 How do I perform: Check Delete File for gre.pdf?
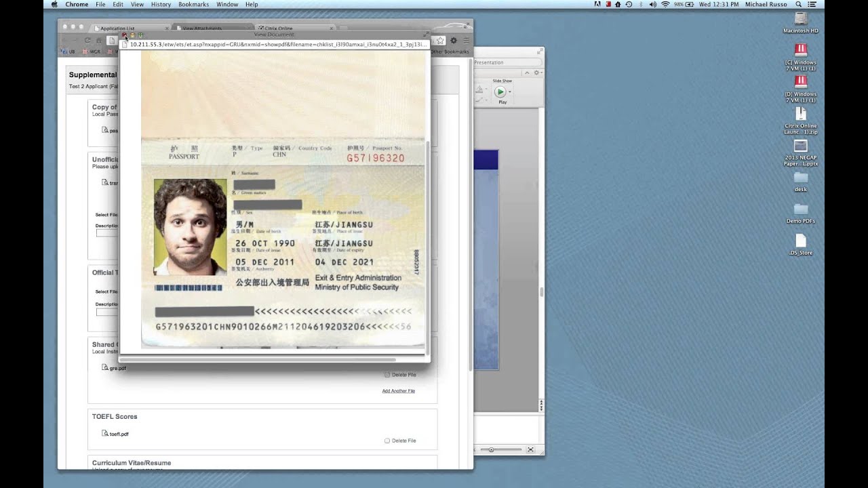pos(387,375)
